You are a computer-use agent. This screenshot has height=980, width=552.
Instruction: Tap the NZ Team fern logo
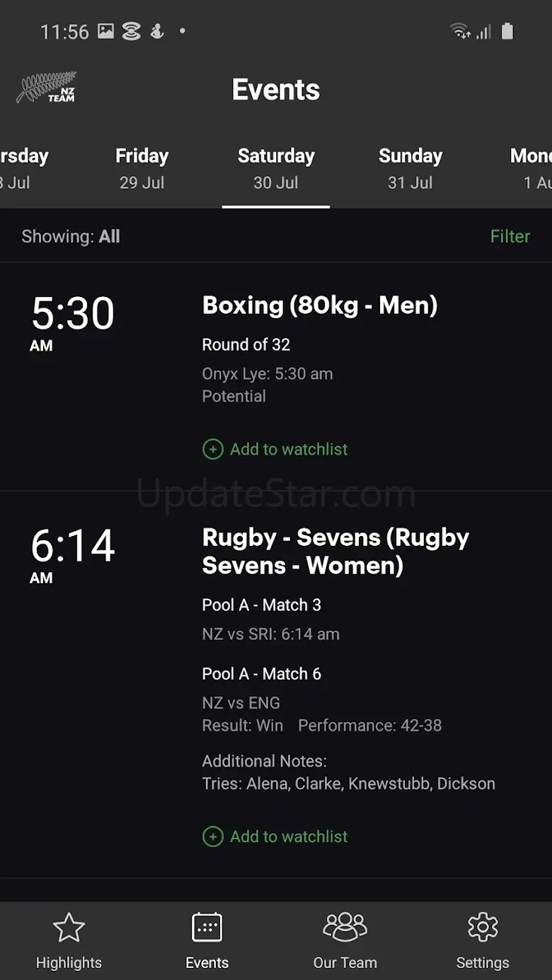coord(47,89)
